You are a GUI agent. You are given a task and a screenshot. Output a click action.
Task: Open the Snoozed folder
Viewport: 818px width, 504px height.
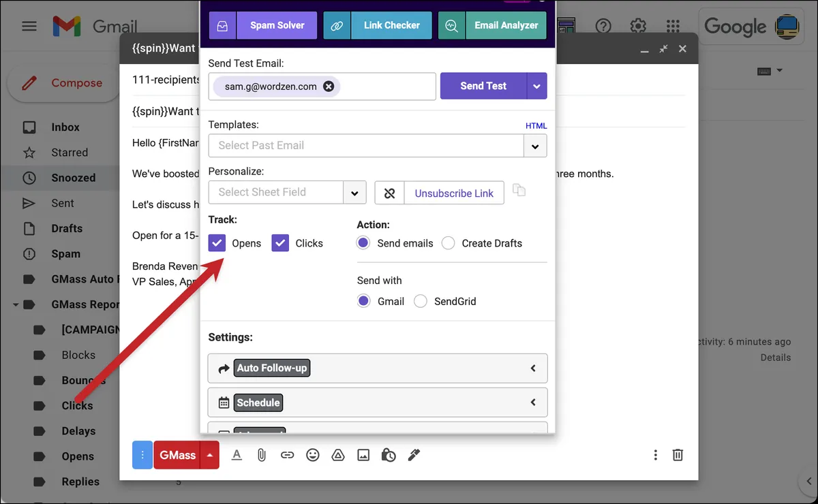(73, 178)
